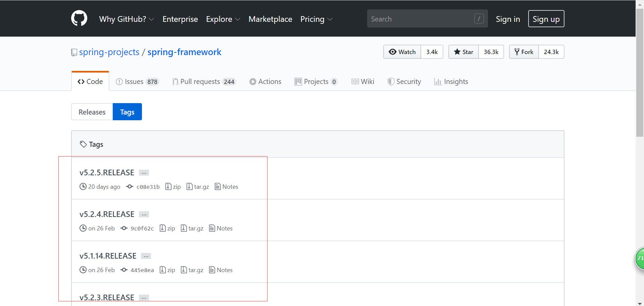Click the Sign up button
The image size is (644, 306).
546,19
